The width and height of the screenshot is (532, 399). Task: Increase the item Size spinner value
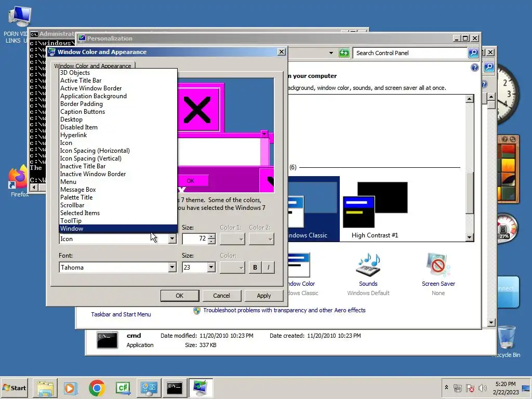[x=211, y=236]
